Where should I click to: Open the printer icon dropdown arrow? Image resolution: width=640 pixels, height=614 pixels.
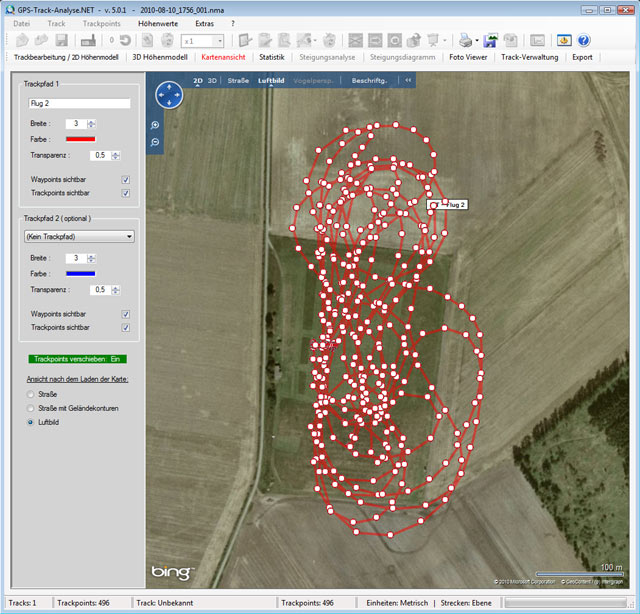pyautogui.click(x=477, y=40)
